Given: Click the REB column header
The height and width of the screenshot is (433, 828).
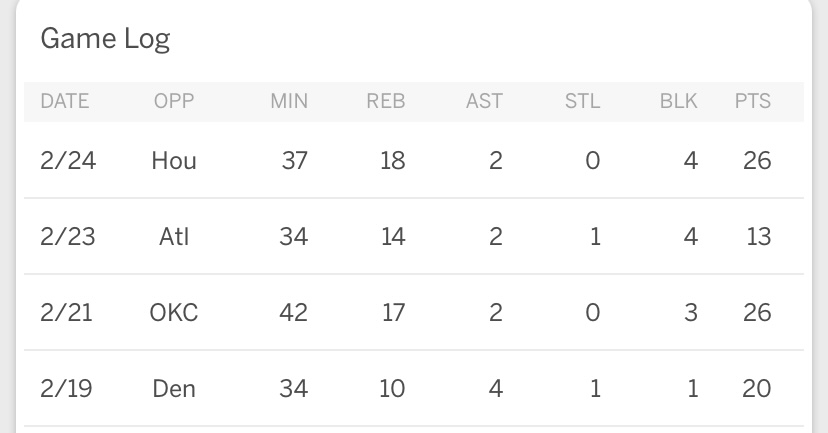Looking at the screenshot, I should [x=385, y=101].
